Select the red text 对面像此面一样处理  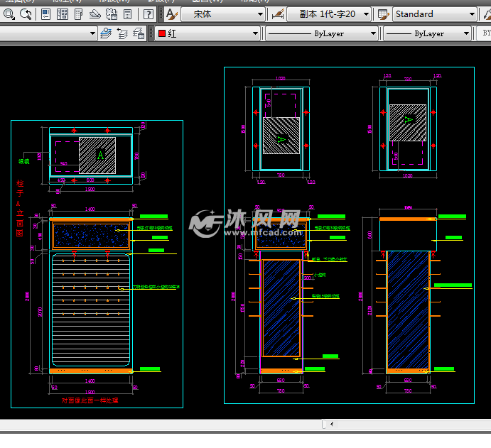coord(90,400)
